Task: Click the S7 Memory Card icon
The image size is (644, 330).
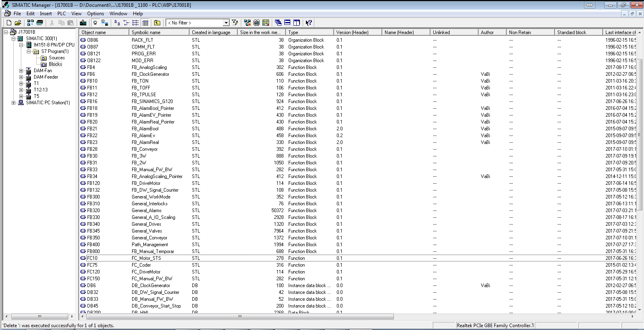Action: pyautogui.click(x=40, y=23)
